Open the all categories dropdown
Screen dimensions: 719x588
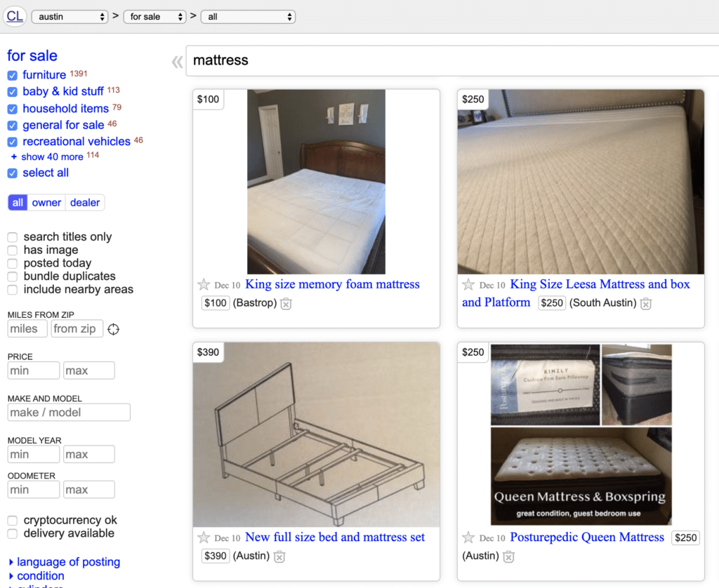coord(249,16)
